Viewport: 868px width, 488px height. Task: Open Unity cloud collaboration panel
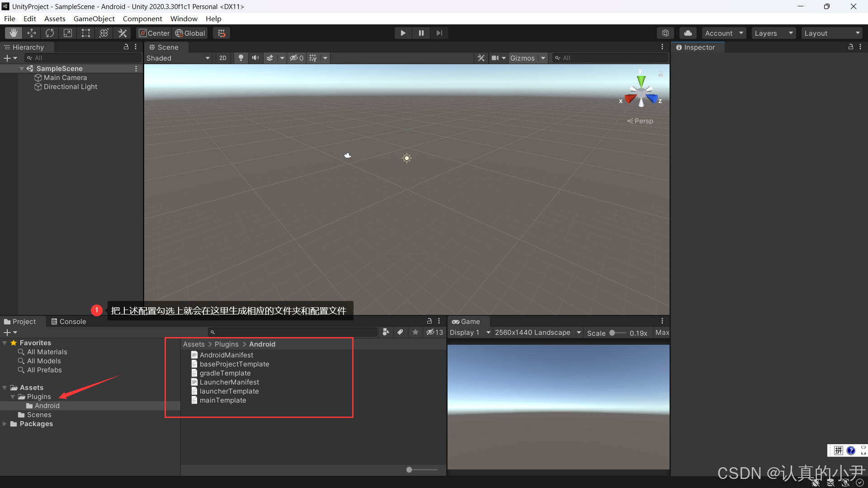[688, 33]
